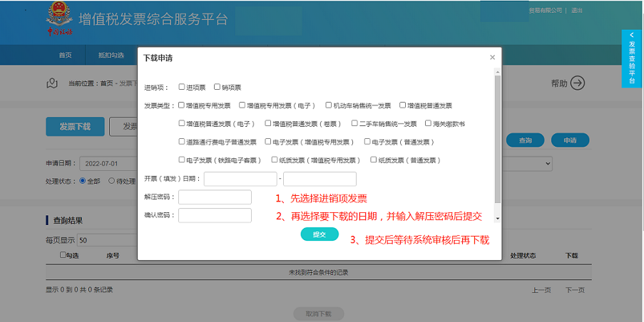The height and width of the screenshot is (322, 644).
Task: Open the dropdown right of the dialog
Action: [x=546, y=163]
